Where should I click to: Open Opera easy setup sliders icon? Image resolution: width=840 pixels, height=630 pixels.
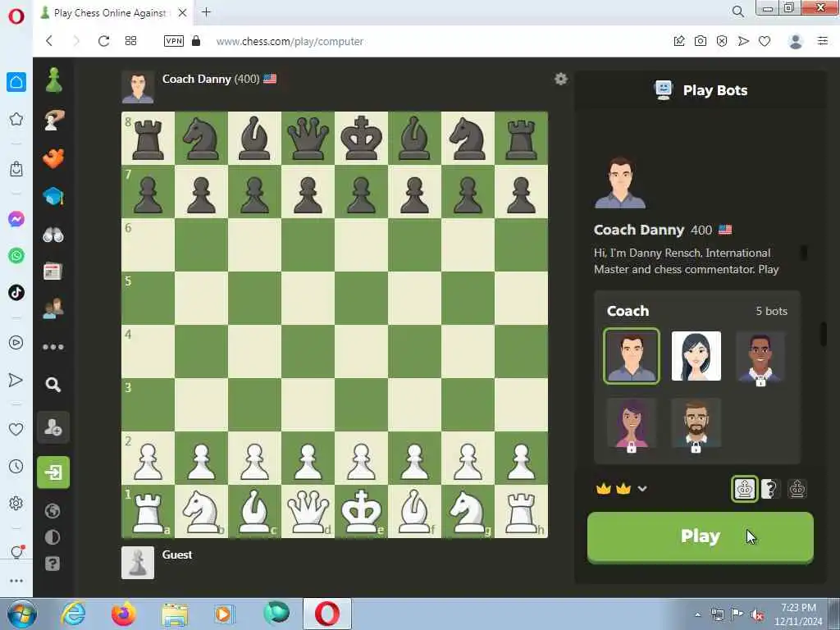pos(823,41)
